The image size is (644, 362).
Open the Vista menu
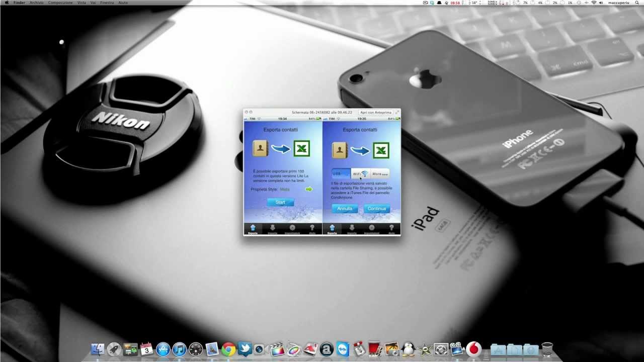[82, 3]
